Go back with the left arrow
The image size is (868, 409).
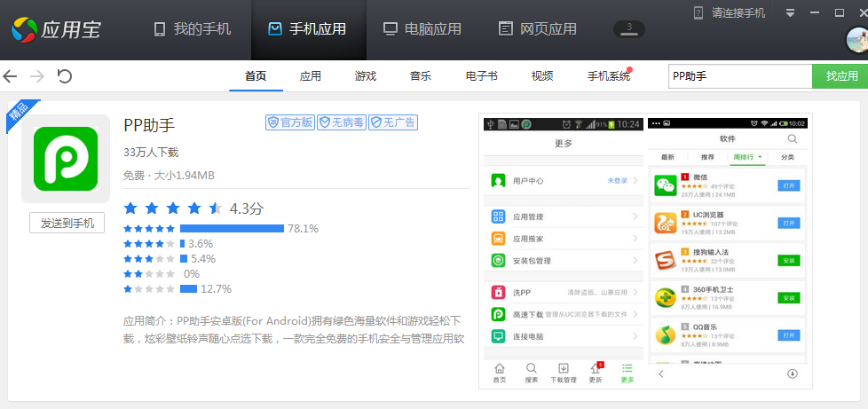tap(10, 76)
